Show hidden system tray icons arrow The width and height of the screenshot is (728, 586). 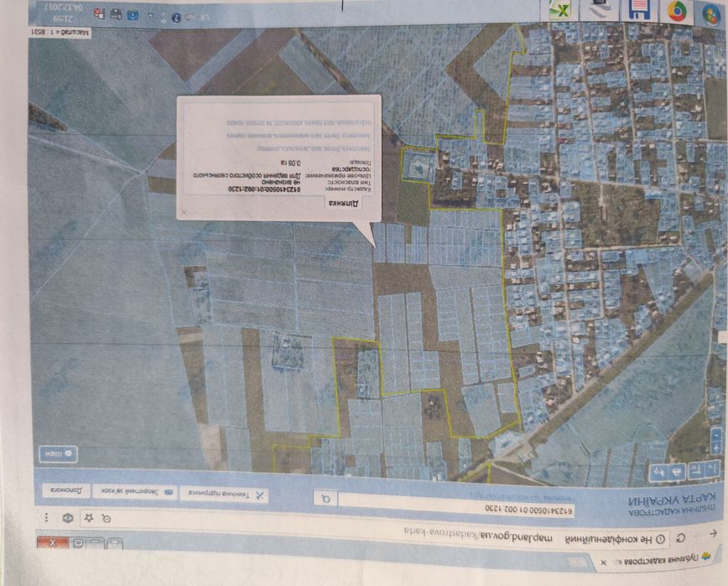[x=151, y=15]
